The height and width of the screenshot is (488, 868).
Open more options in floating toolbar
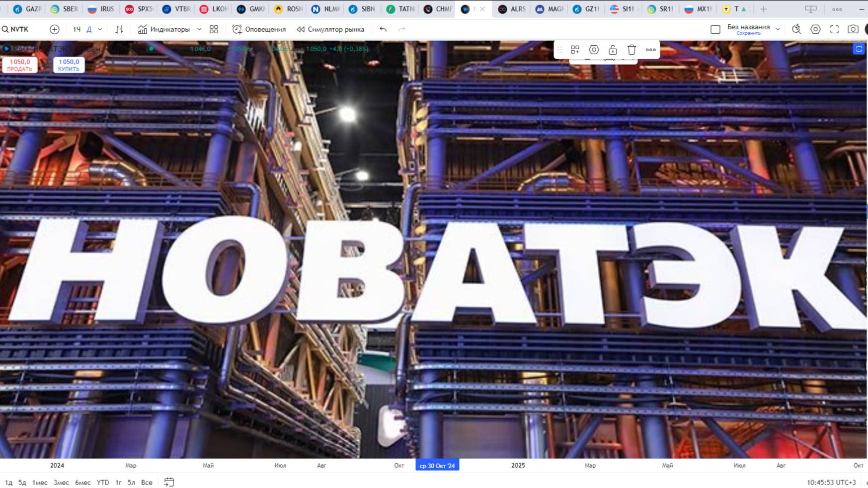coord(650,50)
